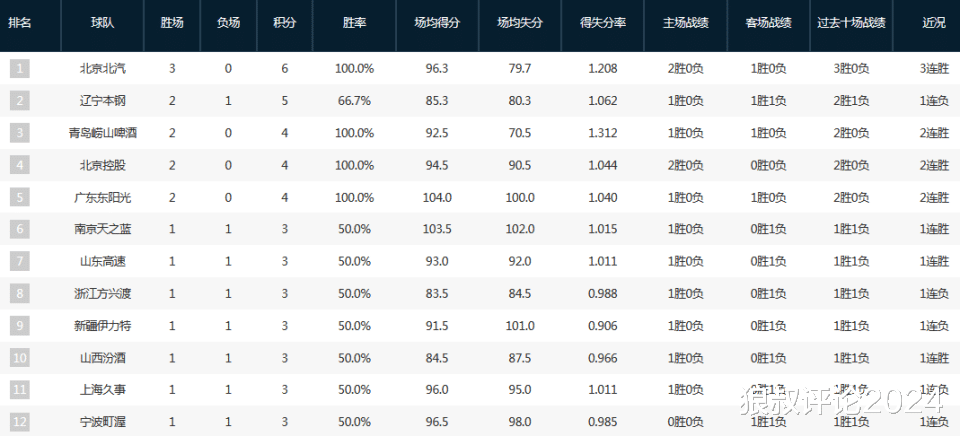The height and width of the screenshot is (436, 960).
Task: Select the 南京天之蓝 team name
Action: 102,230
